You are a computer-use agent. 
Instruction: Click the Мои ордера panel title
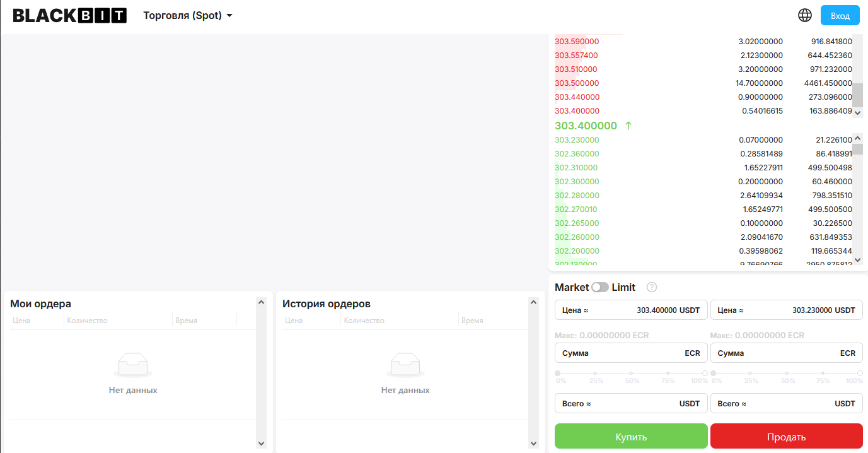click(x=41, y=303)
